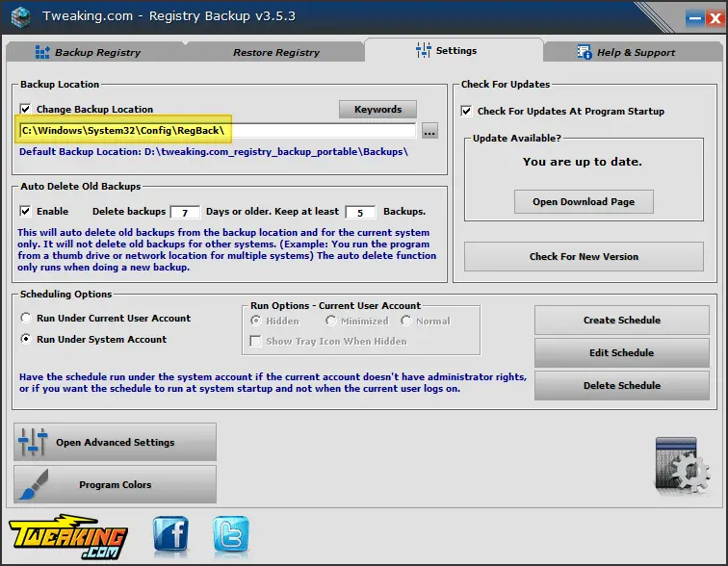Open the Facebook icon link
Screen dimensions: 728x566
pos(170,534)
